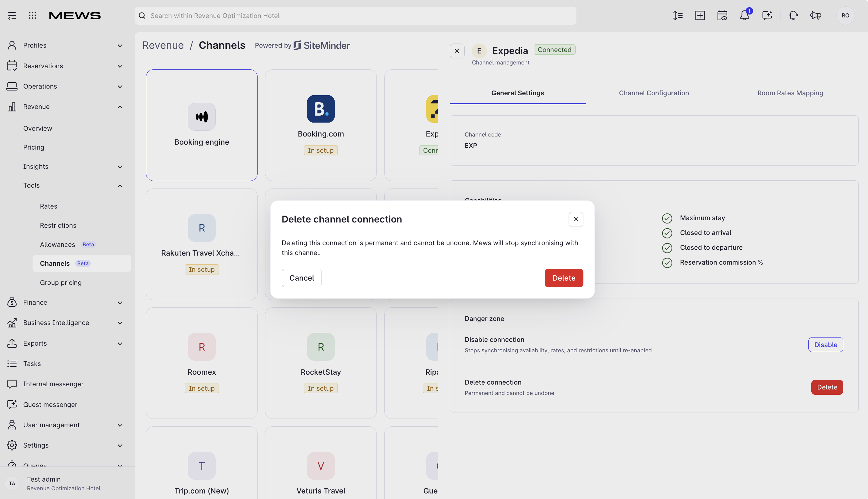Screen dimensions: 868x499
Task: Open Overview under Revenue
Action: click(38, 128)
